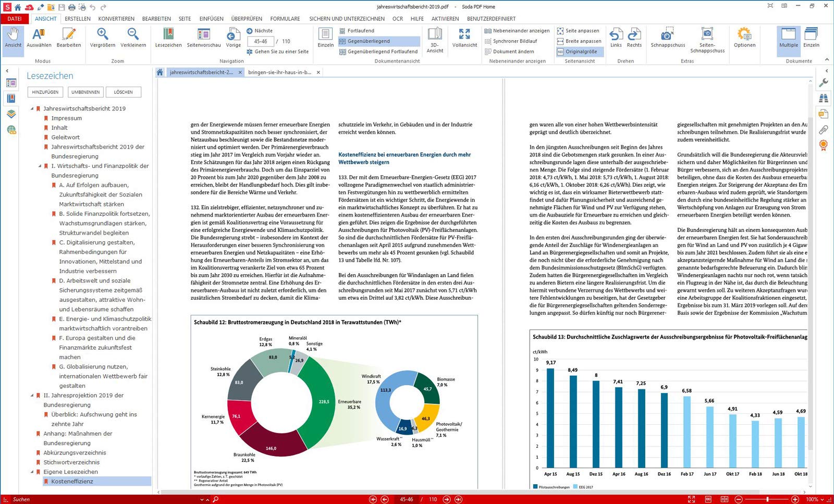Click the LÖSCHEN bookmark button
This screenshot has height=504, width=834.
tap(124, 92)
